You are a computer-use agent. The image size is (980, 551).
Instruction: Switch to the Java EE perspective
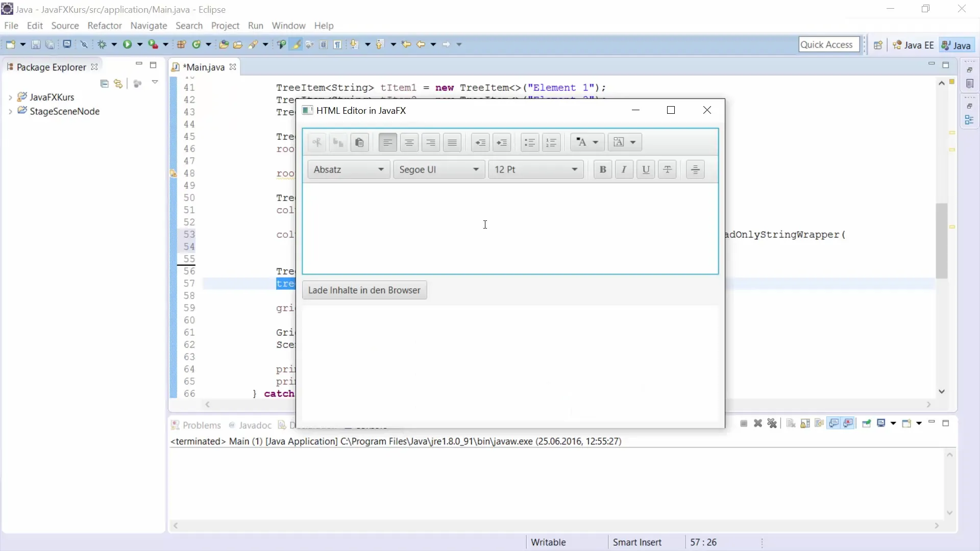913,45
